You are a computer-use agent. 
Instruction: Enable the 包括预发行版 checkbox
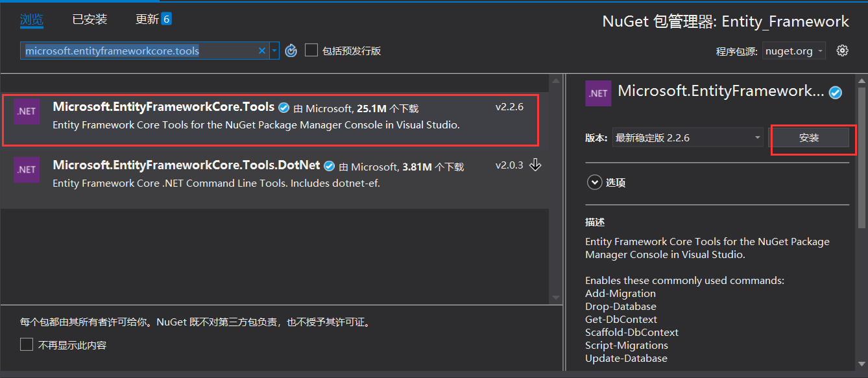(x=311, y=51)
